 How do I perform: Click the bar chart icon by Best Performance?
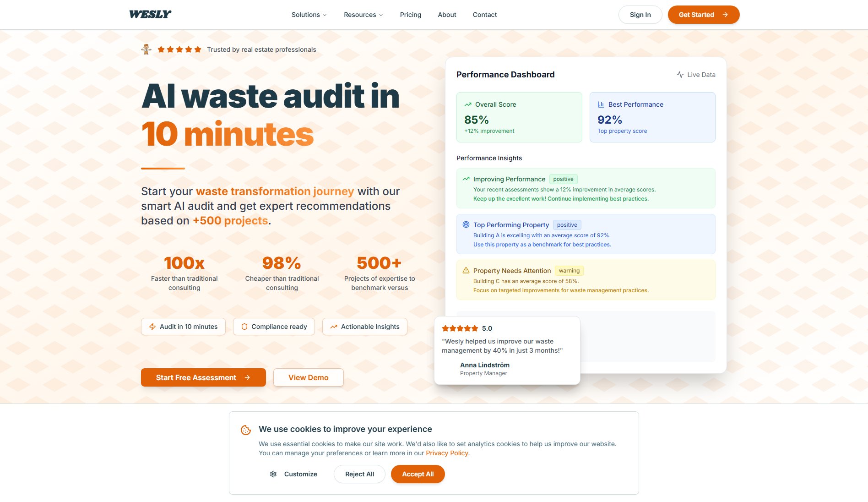point(601,104)
